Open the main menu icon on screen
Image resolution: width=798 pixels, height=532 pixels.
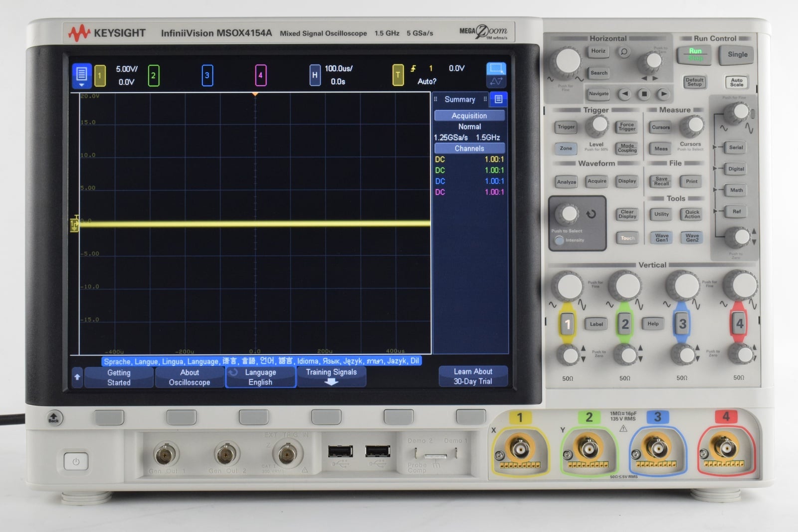[82, 75]
